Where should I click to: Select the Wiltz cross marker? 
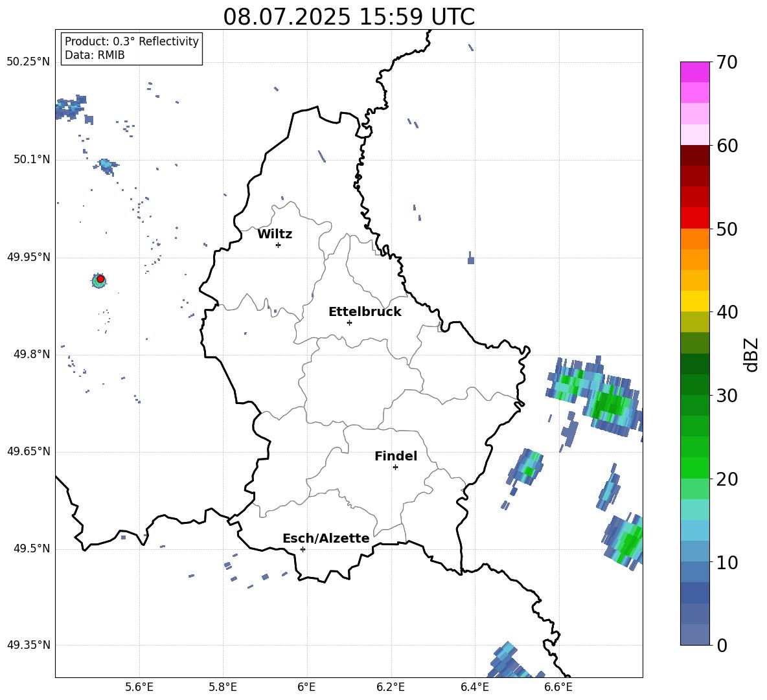279,245
